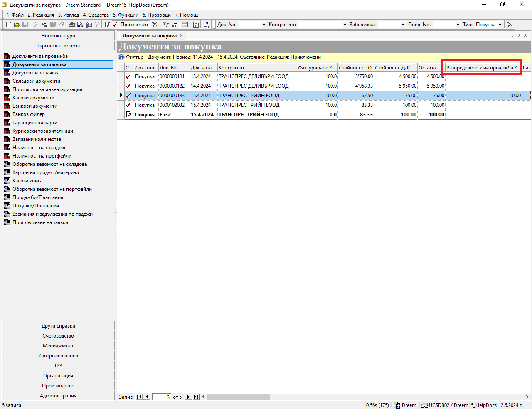Click the Refresh data toolbar icon

tap(196, 25)
